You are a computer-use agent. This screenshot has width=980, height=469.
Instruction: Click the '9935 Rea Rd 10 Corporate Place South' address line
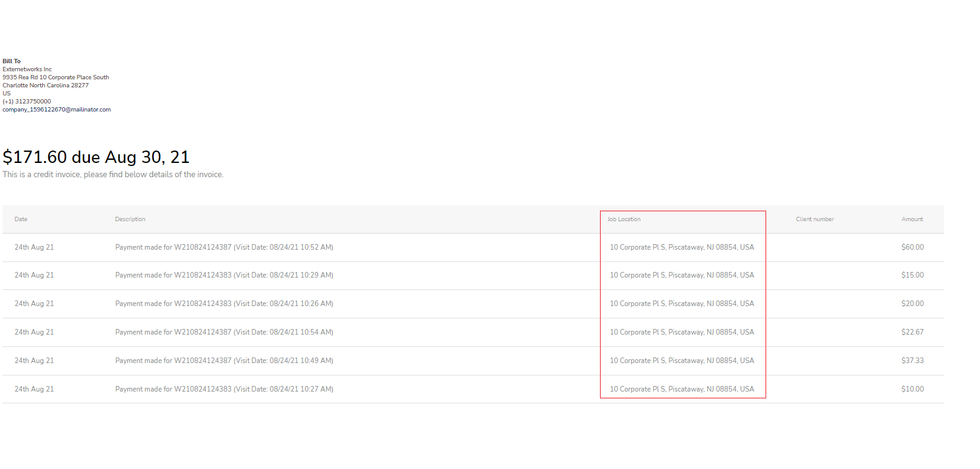(x=56, y=77)
